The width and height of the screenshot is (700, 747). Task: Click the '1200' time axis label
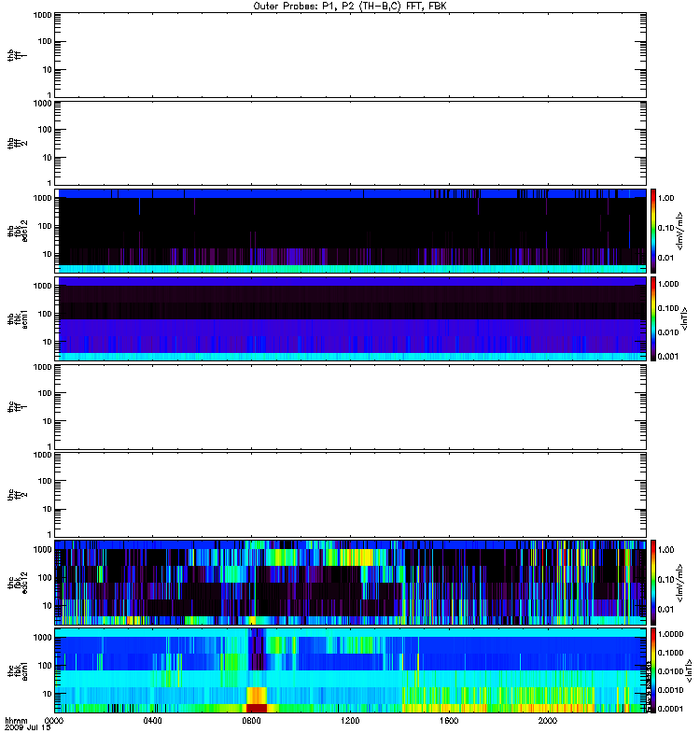(x=351, y=720)
